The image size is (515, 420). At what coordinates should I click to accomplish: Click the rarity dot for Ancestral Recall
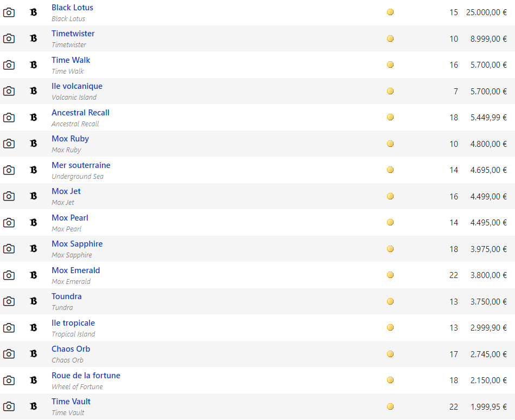[390, 117]
